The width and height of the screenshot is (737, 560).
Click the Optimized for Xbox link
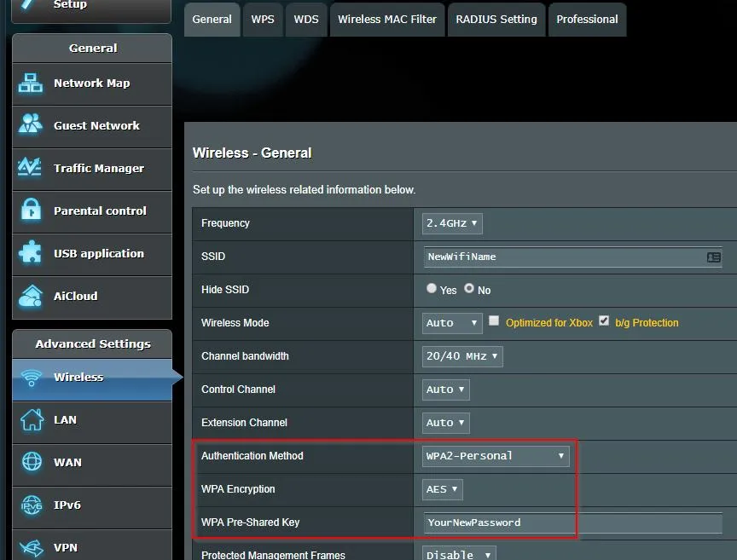click(549, 323)
